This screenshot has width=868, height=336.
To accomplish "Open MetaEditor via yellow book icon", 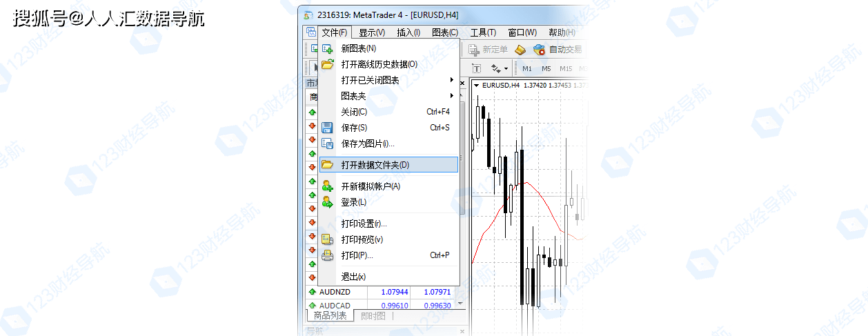I will point(521,50).
